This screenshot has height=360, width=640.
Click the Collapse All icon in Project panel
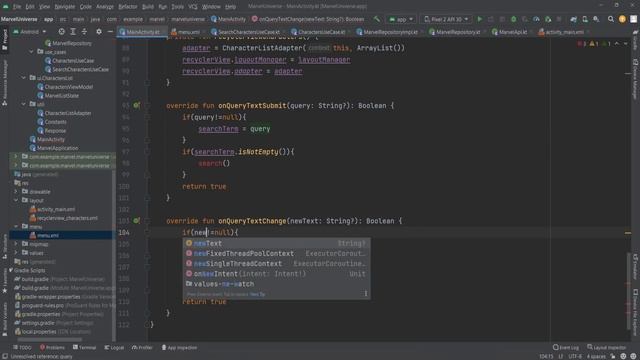84,31
